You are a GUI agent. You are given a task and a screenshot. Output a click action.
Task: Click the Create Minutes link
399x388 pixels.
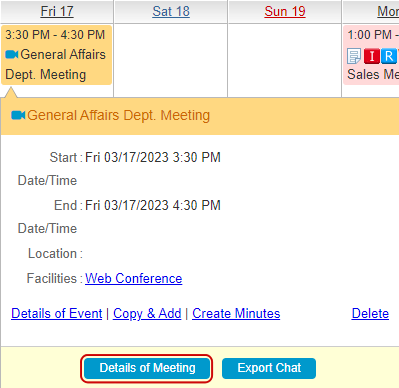tap(236, 313)
